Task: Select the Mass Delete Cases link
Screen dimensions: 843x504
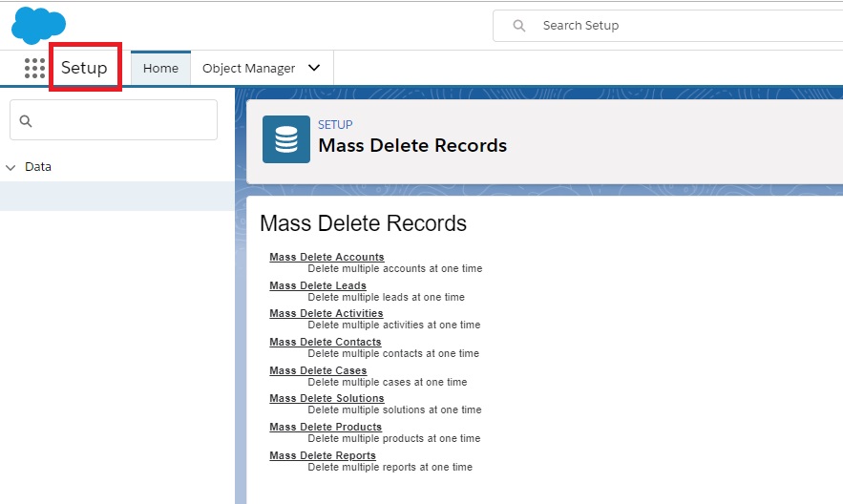Action: 318,370
